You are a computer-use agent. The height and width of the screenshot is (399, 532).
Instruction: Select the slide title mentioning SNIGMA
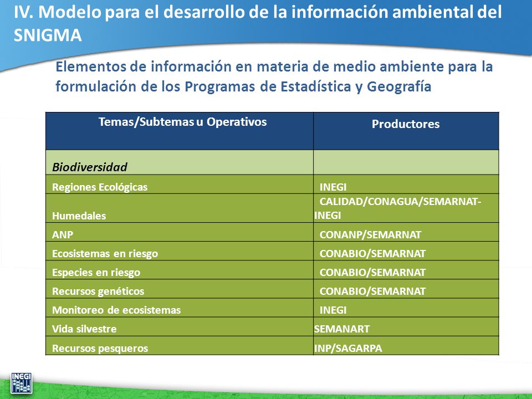pyautogui.click(x=258, y=23)
